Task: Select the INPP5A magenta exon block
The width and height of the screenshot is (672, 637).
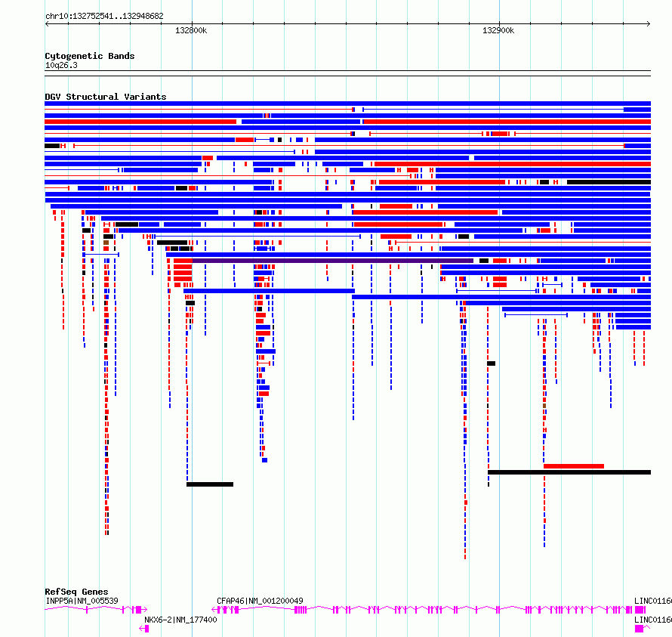Action: click(x=138, y=610)
